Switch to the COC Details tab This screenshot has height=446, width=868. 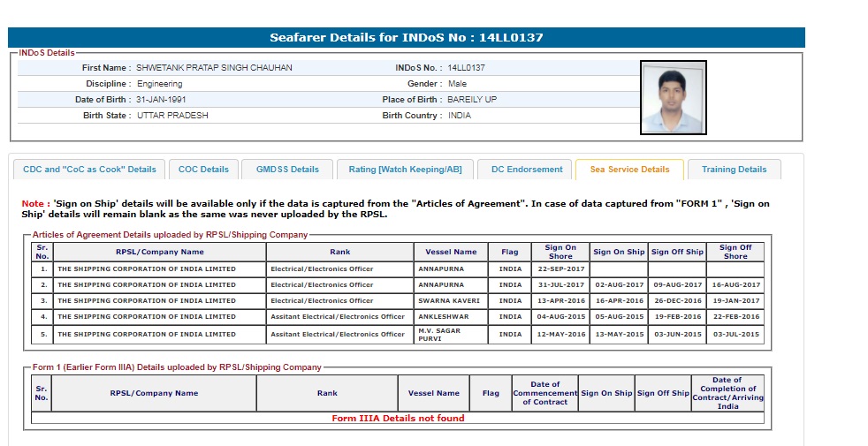click(203, 170)
